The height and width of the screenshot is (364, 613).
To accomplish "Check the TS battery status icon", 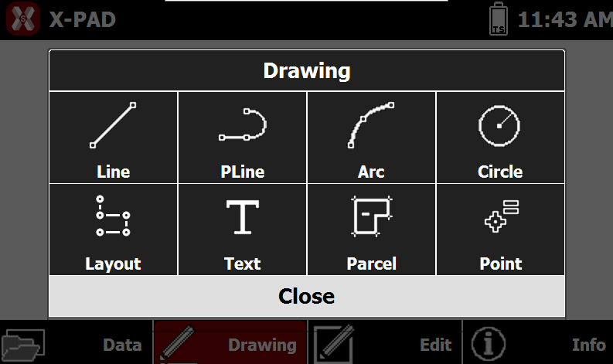I will click(x=499, y=19).
